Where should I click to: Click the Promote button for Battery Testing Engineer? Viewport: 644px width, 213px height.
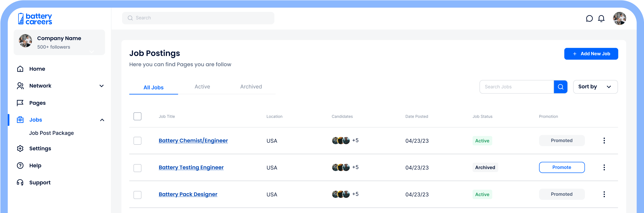coord(561,167)
